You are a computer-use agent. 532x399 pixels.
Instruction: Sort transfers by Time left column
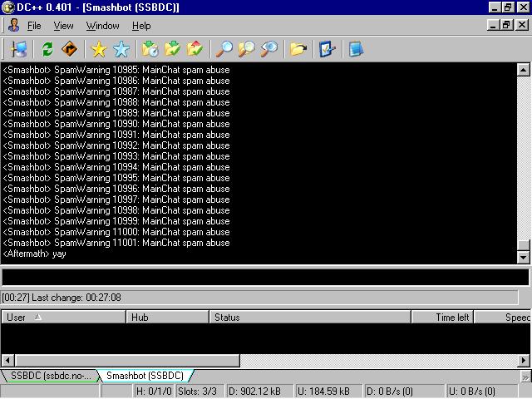click(442, 318)
